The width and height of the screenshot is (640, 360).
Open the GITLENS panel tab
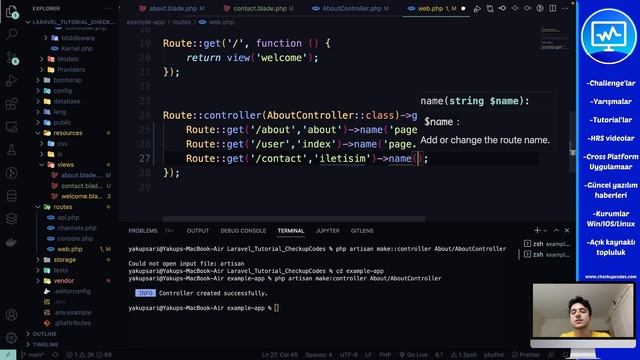coord(362,231)
